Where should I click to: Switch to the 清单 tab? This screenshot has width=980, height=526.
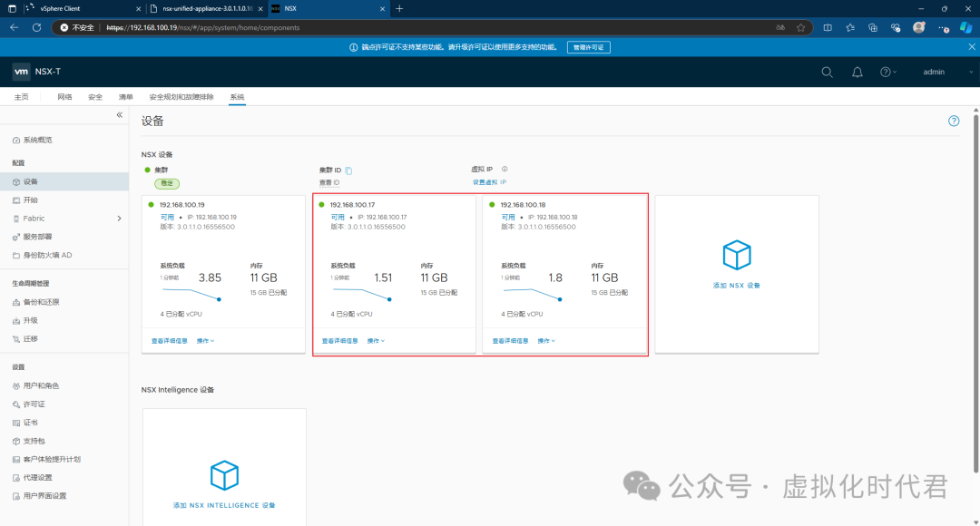click(x=125, y=97)
